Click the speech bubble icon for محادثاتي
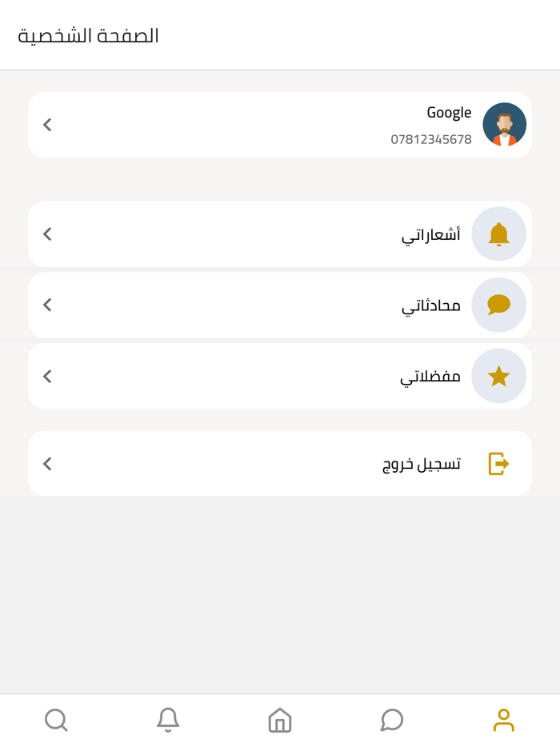This screenshot has width=560, height=747. tap(498, 305)
